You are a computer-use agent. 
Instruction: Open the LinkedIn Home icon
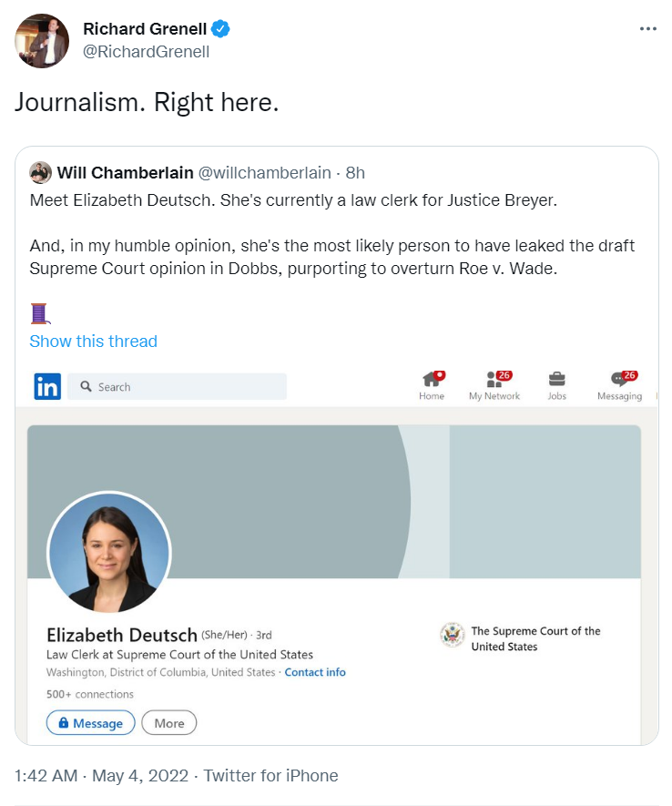[432, 385]
